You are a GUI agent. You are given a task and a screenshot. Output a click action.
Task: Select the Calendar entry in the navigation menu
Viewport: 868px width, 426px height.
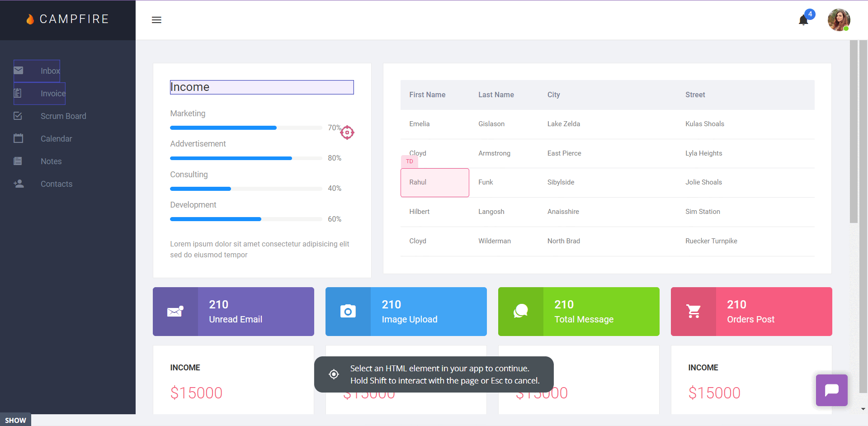click(56, 138)
